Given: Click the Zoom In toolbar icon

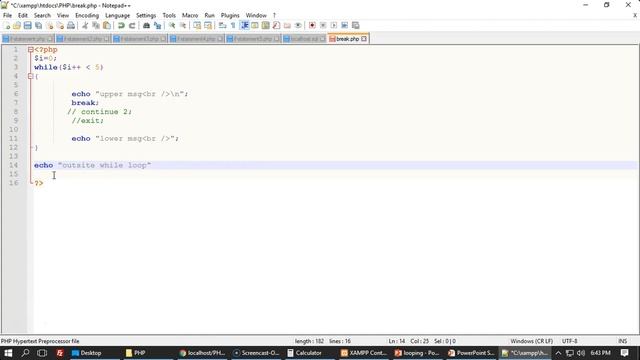Looking at the screenshot, I should (x=172, y=25).
